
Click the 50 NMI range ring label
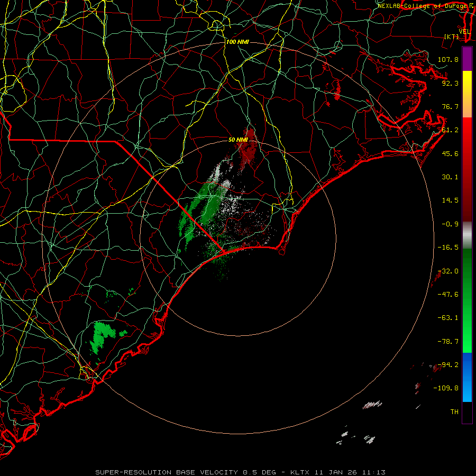239,140
